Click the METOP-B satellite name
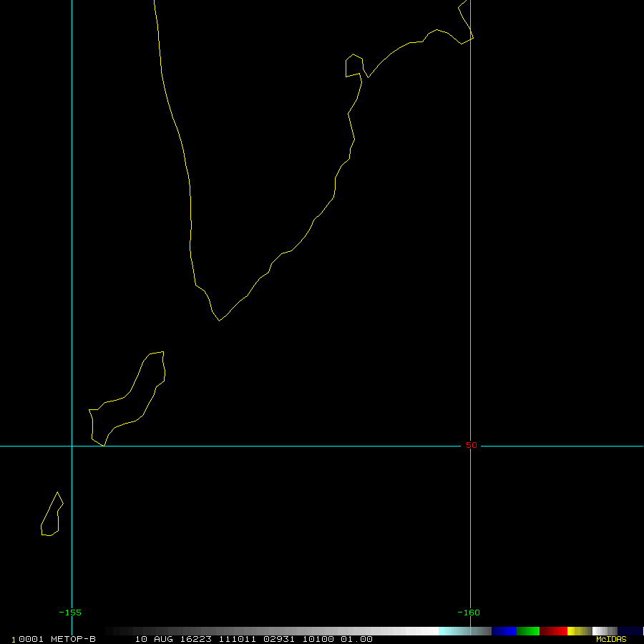Screen dimensions: 644x644 tap(73, 639)
